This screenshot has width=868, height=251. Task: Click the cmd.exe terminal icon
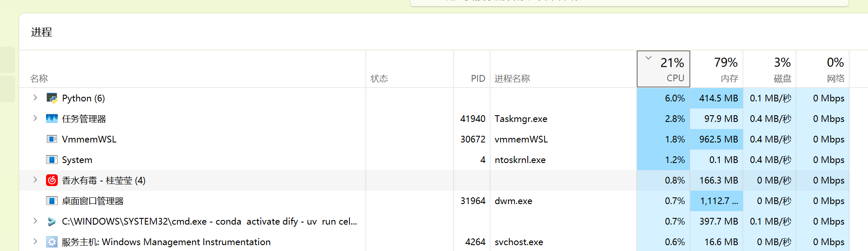52,221
